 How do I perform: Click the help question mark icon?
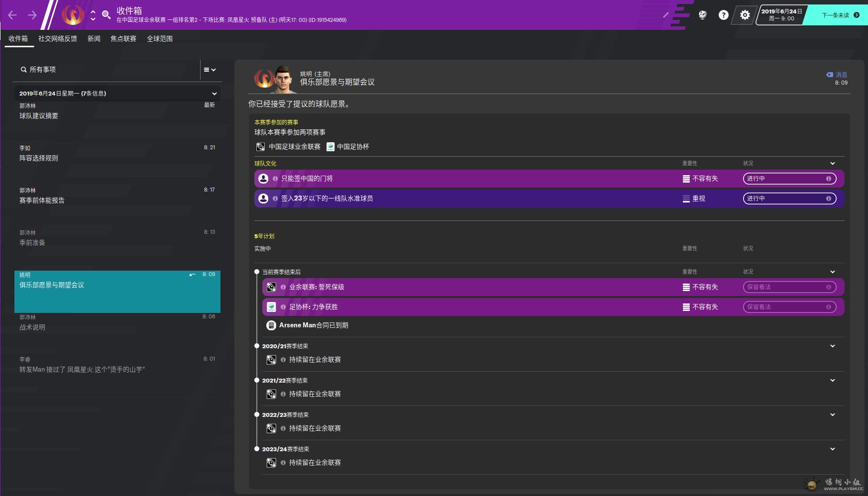(x=723, y=15)
